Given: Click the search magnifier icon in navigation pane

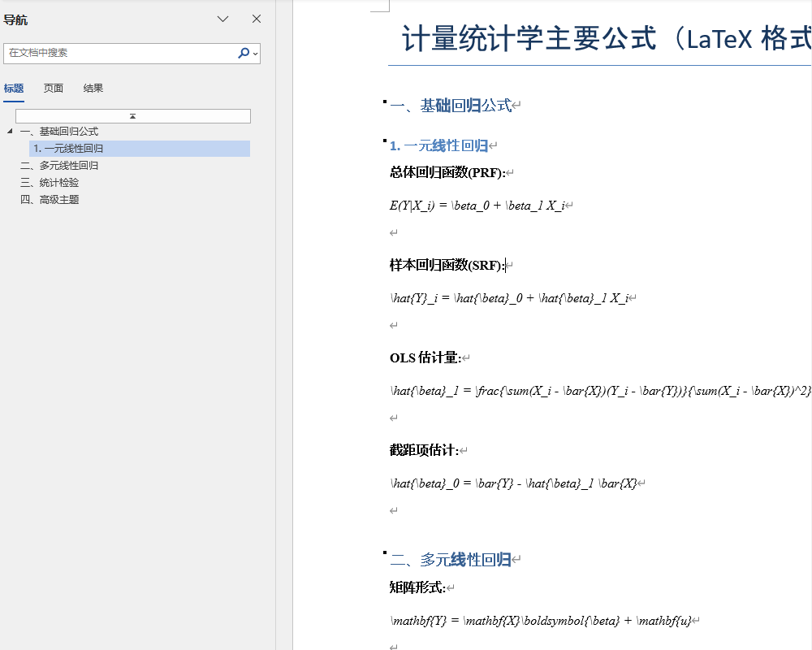Looking at the screenshot, I should [x=243, y=53].
